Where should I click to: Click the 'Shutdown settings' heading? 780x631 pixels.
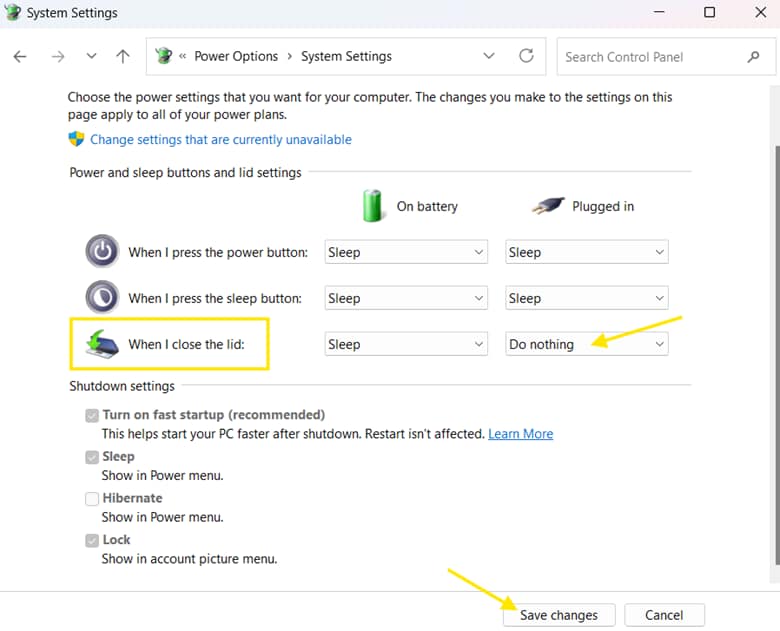tap(122, 386)
